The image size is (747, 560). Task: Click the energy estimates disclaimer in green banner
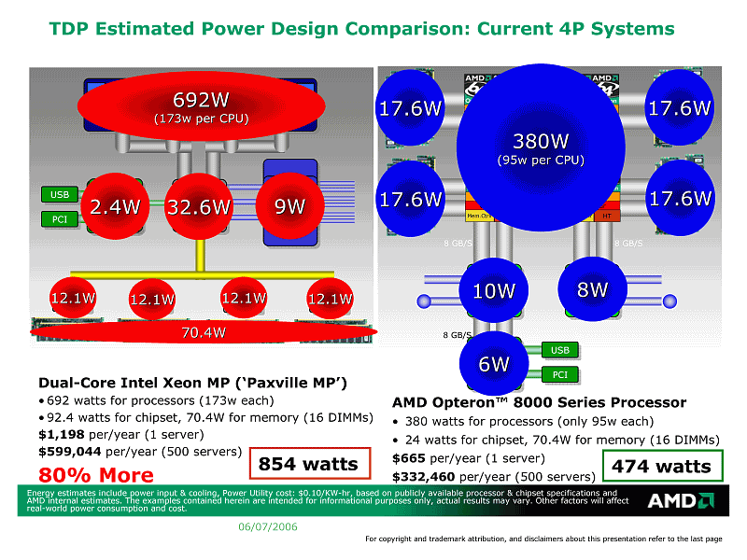[x=328, y=500]
